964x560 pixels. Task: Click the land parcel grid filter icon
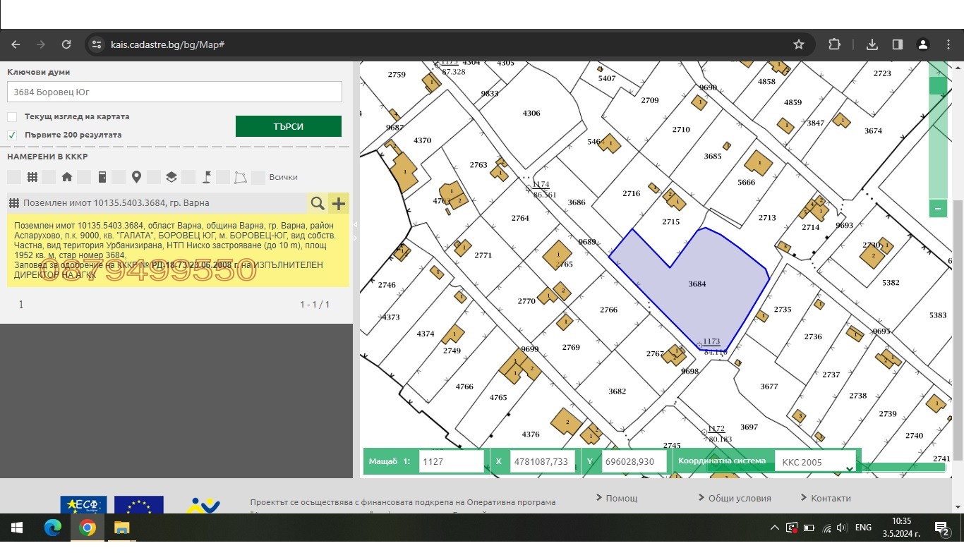tap(32, 177)
